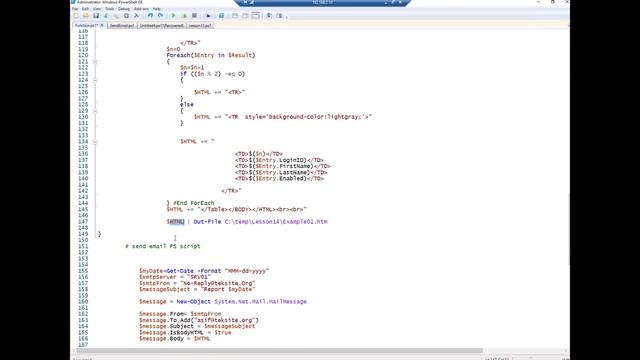Click the 'if (($n % 2) -eq 0)' condition
640x360 pixels.
[x=212, y=74]
